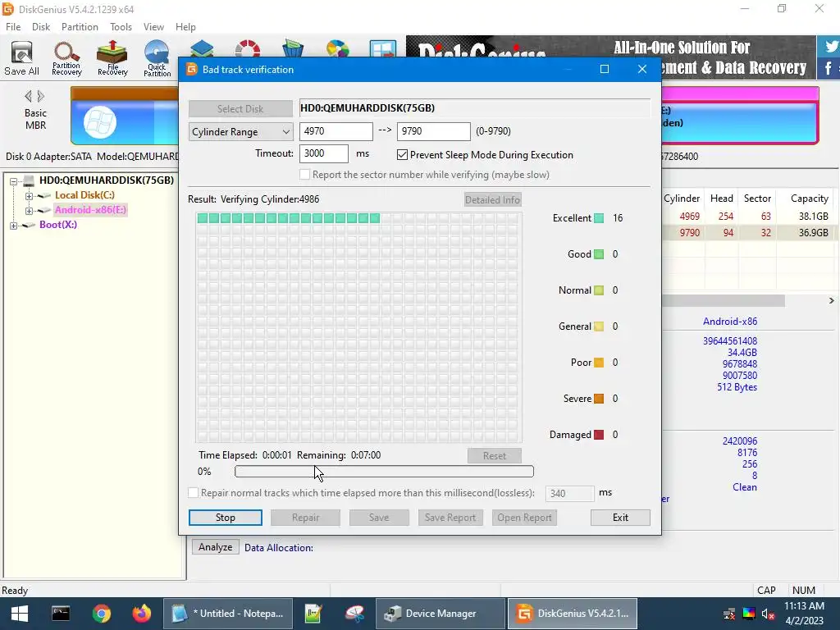Open the Disk menu
The image size is (840, 630).
coord(41,27)
